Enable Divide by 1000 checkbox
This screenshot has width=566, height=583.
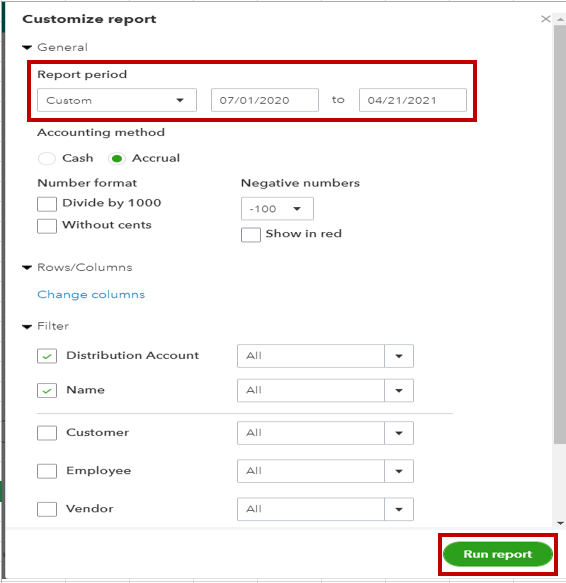[x=47, y=204]
